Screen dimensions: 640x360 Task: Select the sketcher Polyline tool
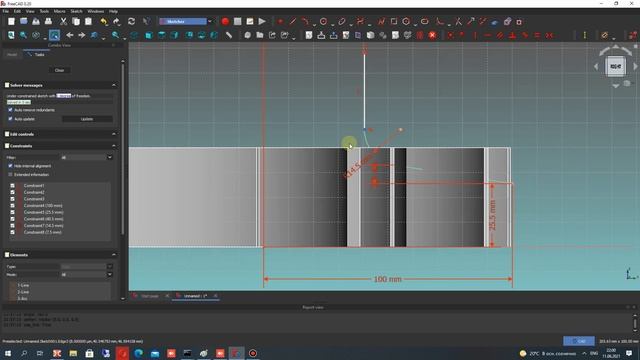click(x=381, y=22)
